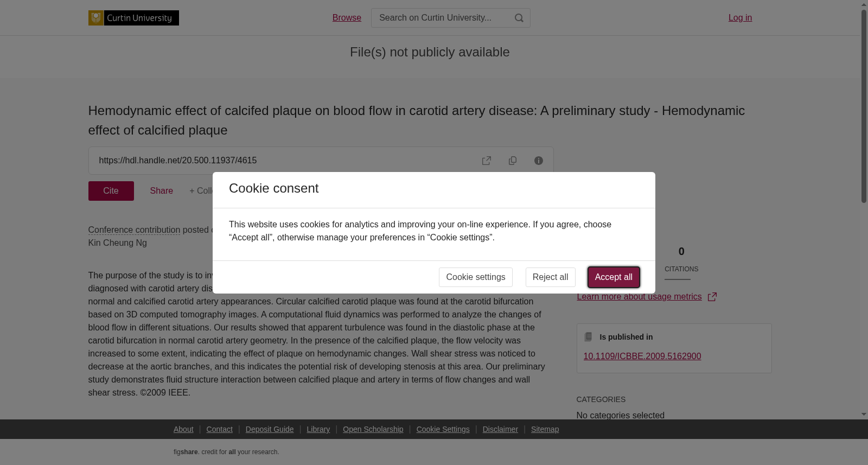Open the Share option
Viewport: 868px width, 465px height.
[x=162, y=191]
